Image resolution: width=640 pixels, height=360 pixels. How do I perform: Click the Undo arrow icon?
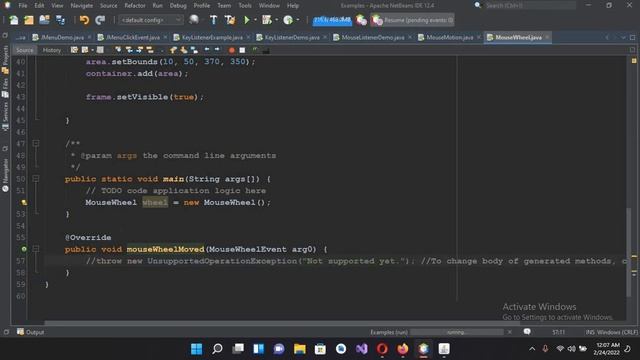[84, 20]
